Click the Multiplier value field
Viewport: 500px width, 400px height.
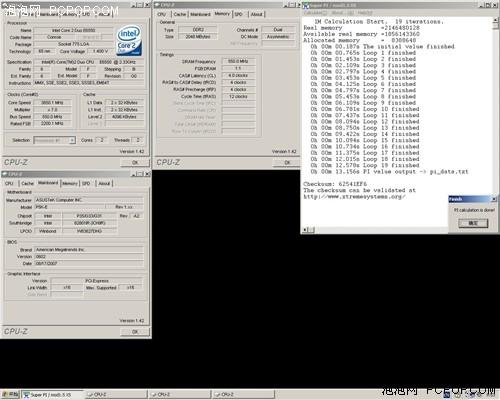click(52, 110)
